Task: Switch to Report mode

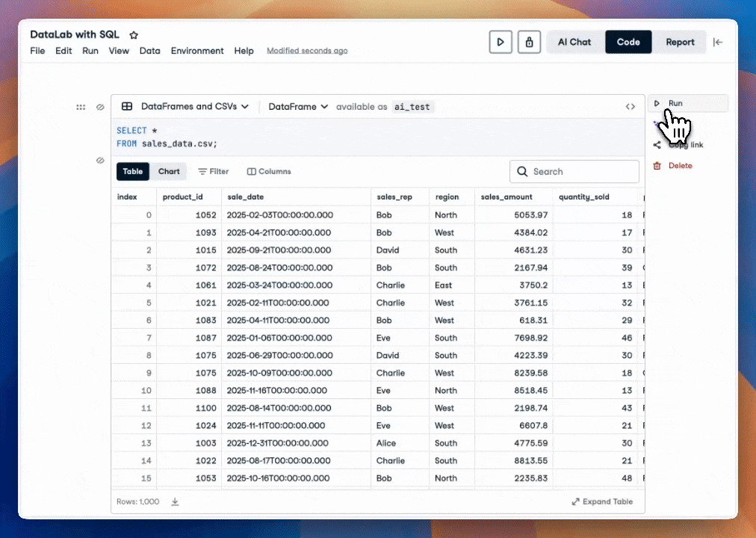Action: (680, 42)
